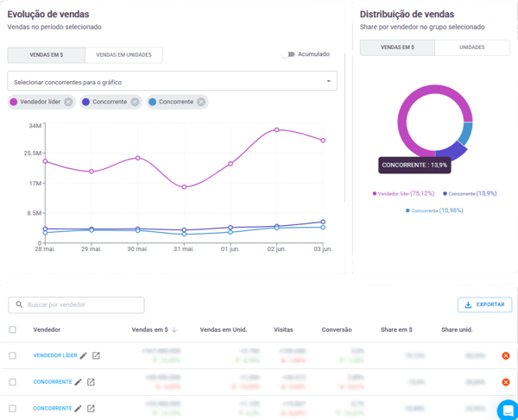Open the chat bubble widget
The width and height of the screenshot is (518, 420).
(509, 411)
